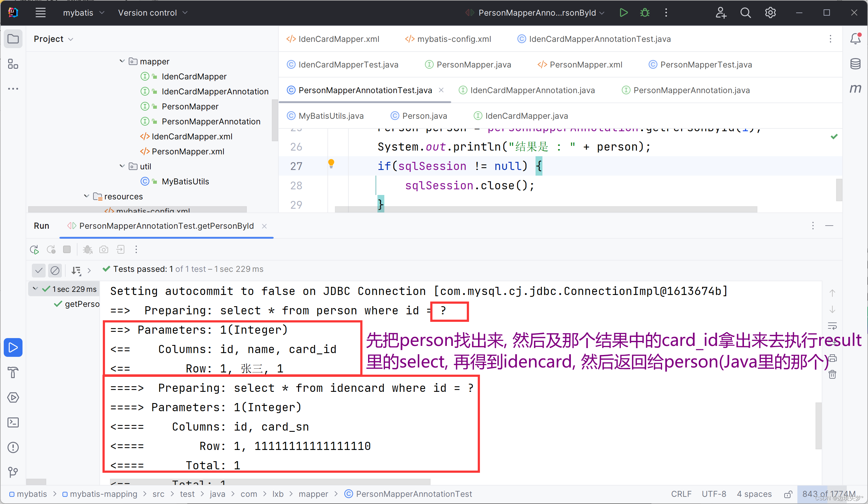The width and height of the screenshot is (868, 504).
Task: Select MyBatisUtils class in tree
Action: pos(185,181)
